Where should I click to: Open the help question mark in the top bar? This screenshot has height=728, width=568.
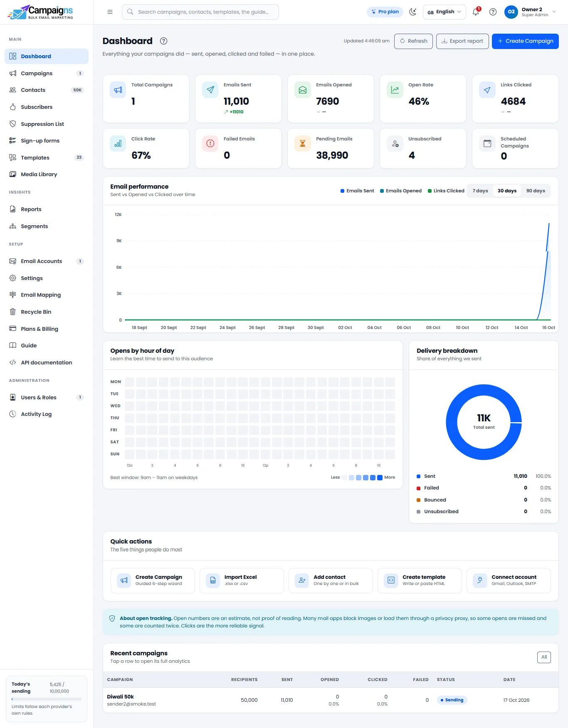(493, 12)
